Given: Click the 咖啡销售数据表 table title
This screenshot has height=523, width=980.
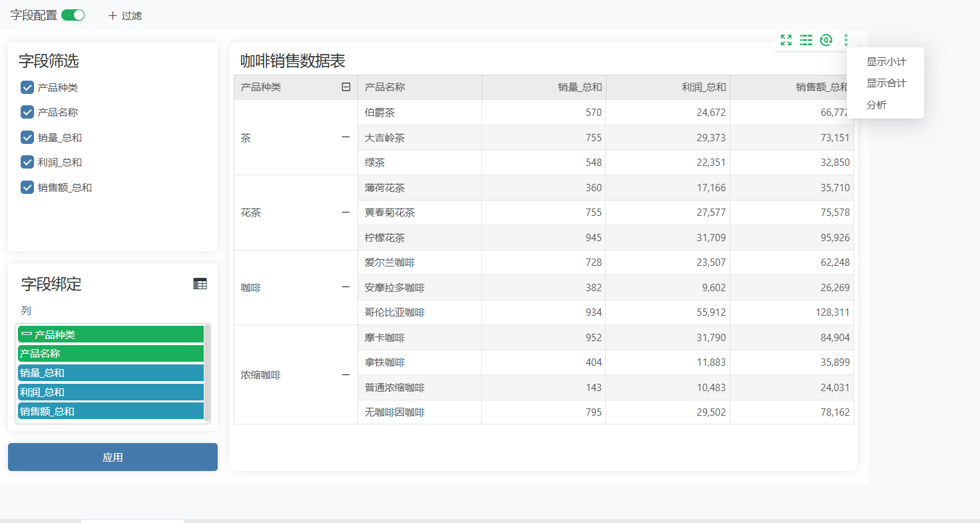Looking at the screenshot, I should point(293,61).
